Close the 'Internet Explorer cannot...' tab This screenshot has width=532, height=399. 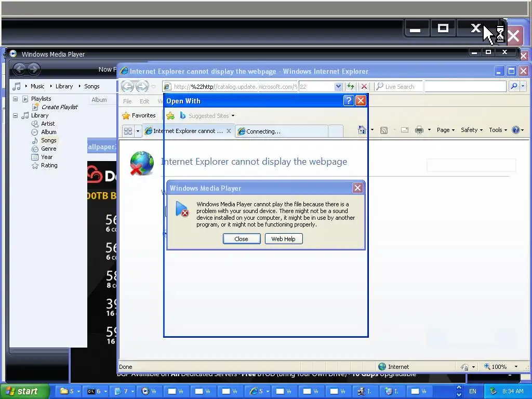pyautogui.click(x=229, y=131)
